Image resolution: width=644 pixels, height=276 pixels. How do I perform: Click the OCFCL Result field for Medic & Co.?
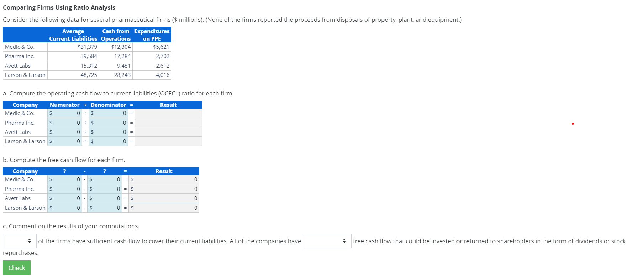[x=167, y=113]
